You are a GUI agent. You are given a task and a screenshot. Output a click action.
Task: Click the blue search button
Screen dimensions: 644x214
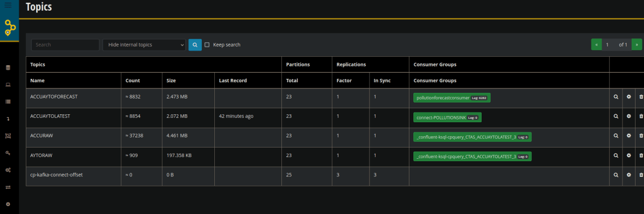(x=195, y=44)
